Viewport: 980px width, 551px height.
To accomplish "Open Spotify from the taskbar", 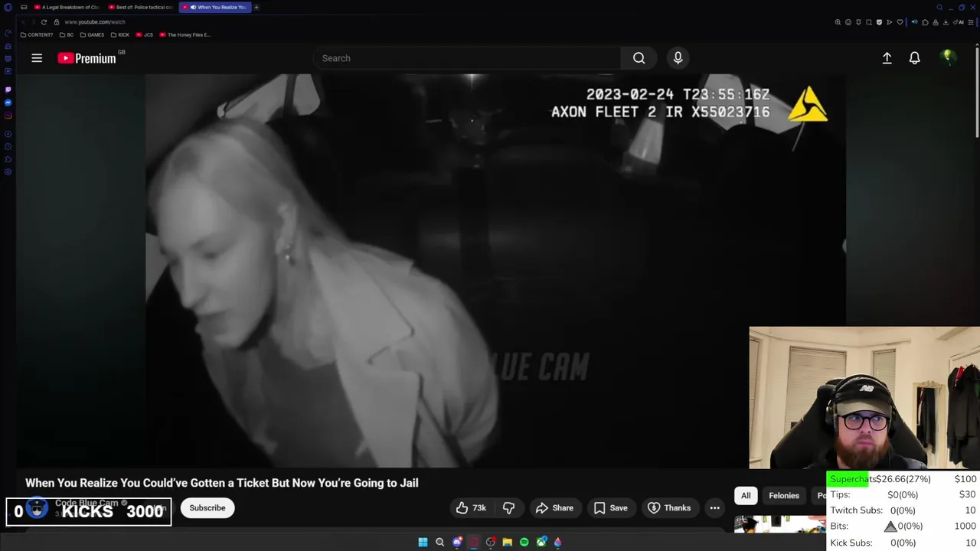I will [524, 542].
